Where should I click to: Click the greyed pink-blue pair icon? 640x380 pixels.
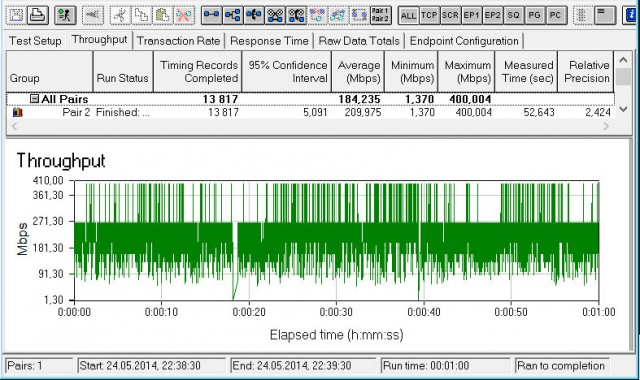click(x=318, y=16)
